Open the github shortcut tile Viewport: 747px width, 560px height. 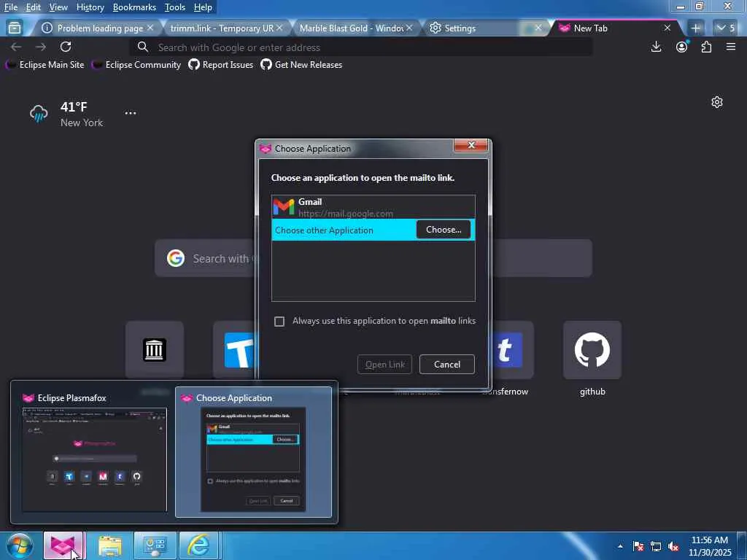592,350
